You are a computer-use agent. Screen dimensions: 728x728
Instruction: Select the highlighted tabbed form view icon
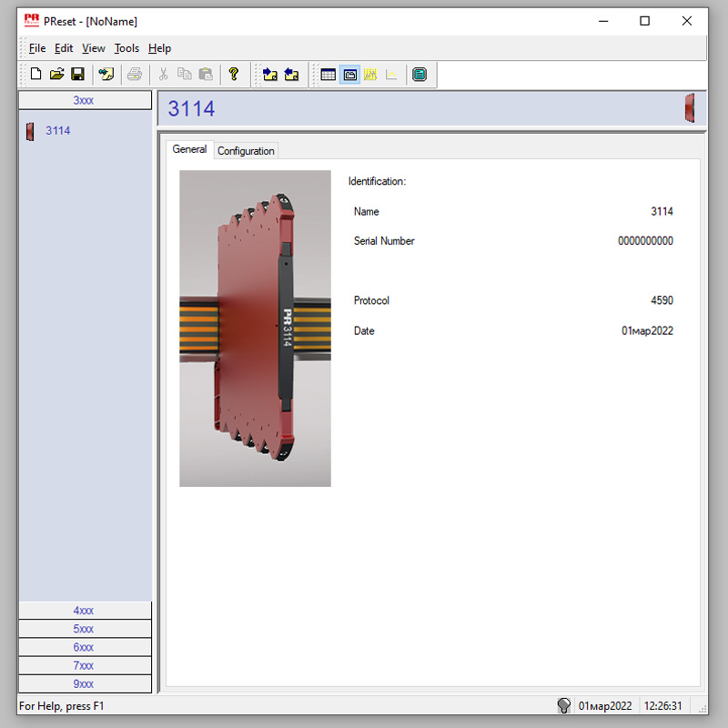[x=350, y=75]
